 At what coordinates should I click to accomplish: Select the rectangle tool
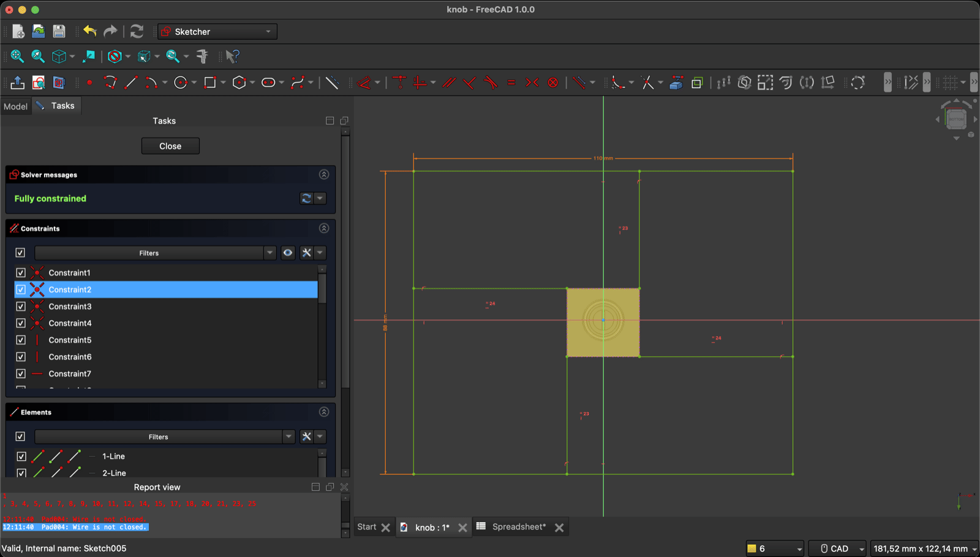coord(210,83)
